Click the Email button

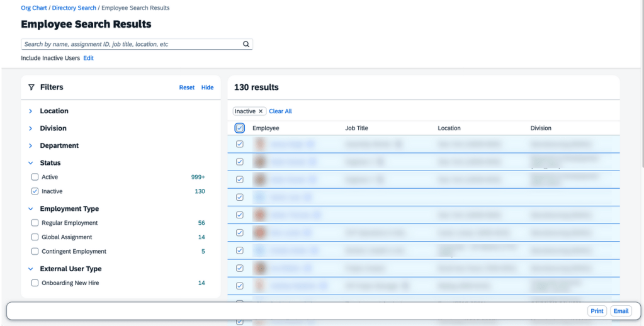[x=621, y=311]
